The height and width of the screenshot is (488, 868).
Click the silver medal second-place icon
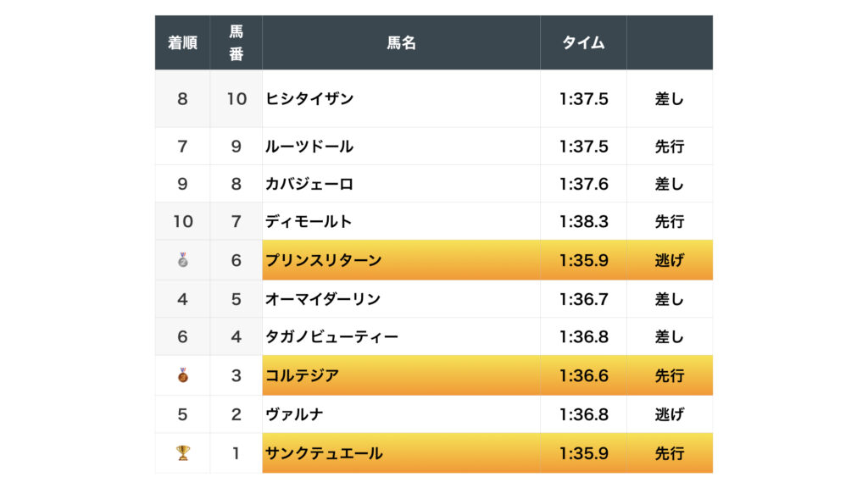[x=182, y=260]
